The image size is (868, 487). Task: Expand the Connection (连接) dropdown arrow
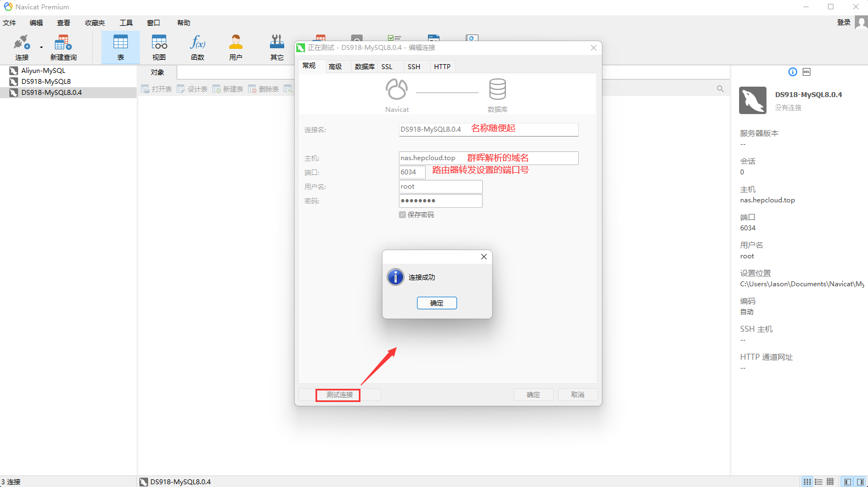[41, 48]
